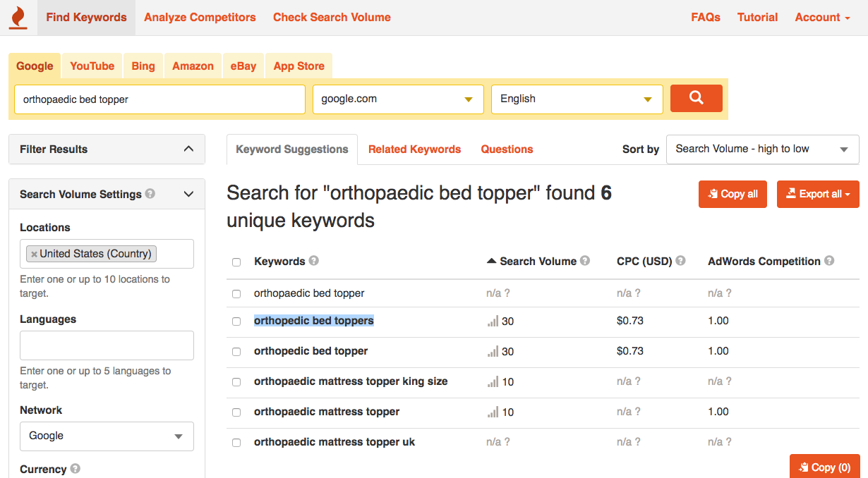Click the Languages input box
Image resolution: width=868 pixels, height=478 pixels.
point(107,345)
